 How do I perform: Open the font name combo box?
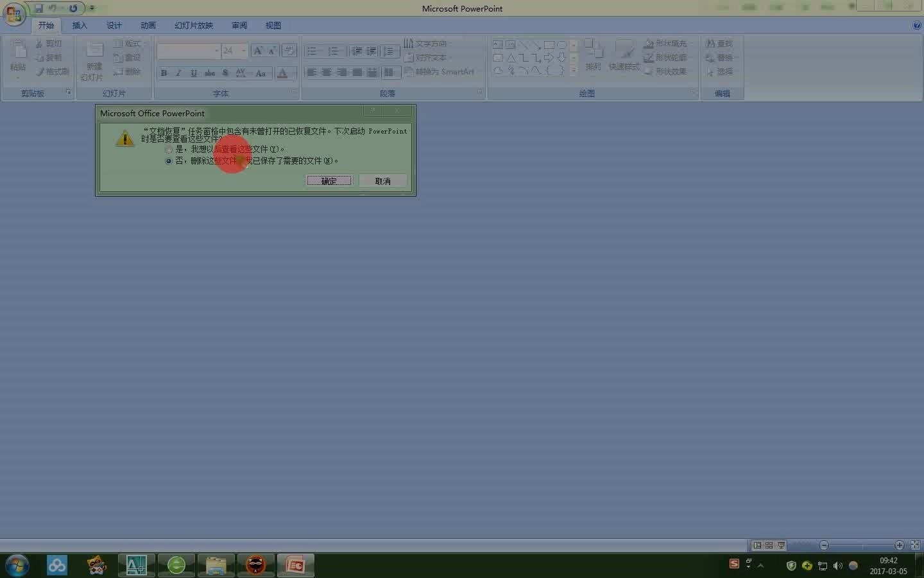coord(189,51)
